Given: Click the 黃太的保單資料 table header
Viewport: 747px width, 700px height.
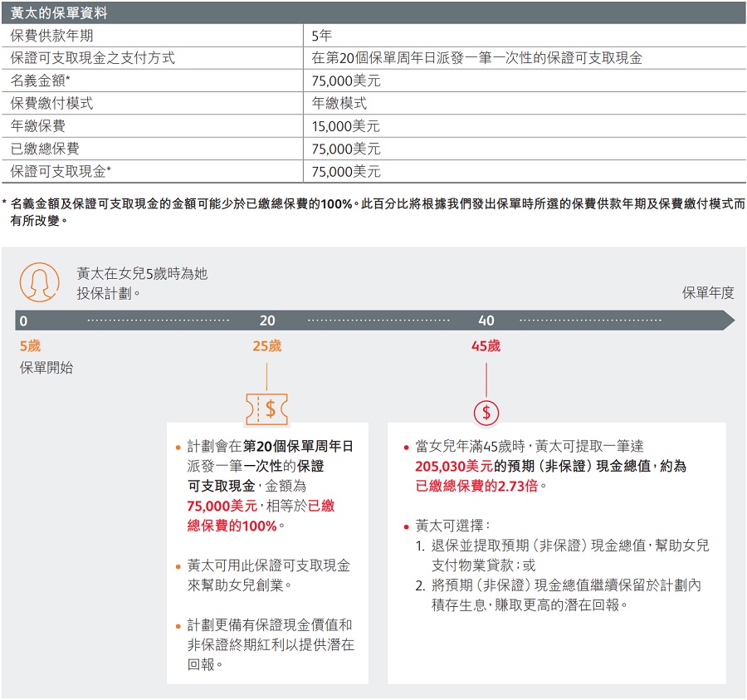Looking at the screenshot, I should click(58, 13).
